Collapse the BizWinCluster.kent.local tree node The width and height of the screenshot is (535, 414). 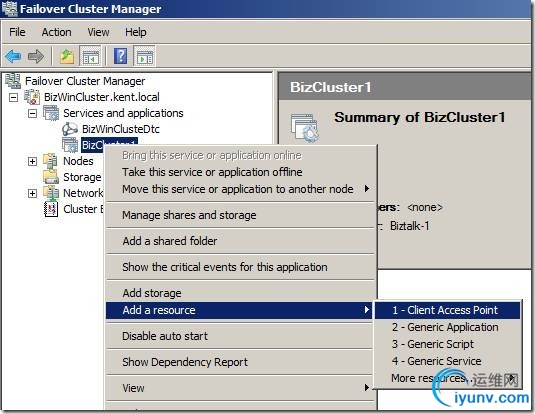13,97
